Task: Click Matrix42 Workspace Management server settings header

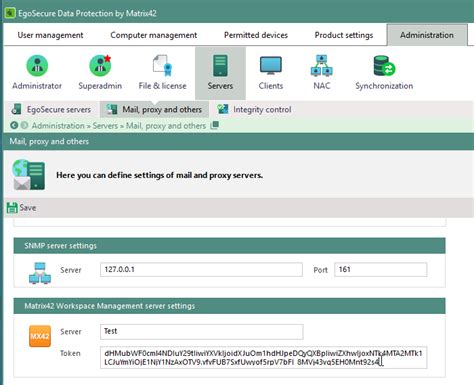Action: click(229, 306)
